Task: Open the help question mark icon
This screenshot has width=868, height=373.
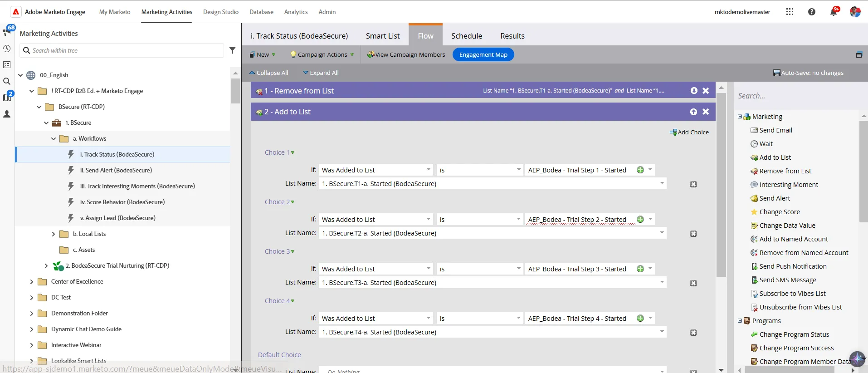Action: (812, 12)
